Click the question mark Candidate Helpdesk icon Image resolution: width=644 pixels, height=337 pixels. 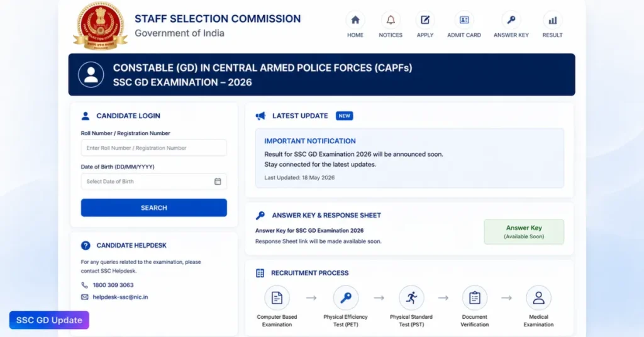[x=86, y=245]
